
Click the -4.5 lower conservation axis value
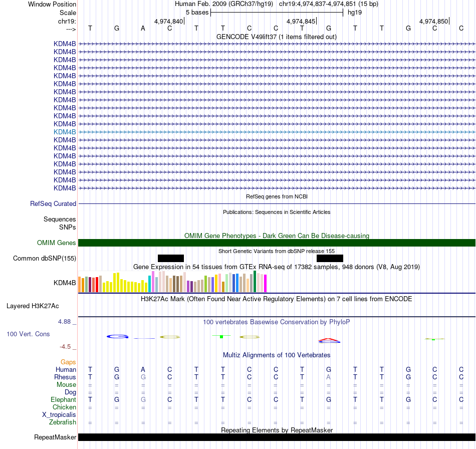pyautogui.click(x=65, y=347)
